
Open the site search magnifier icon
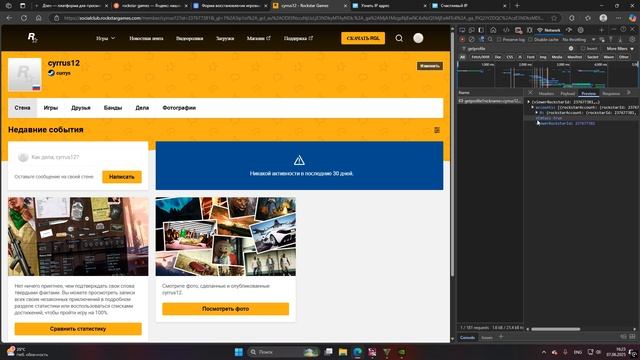[x=399, y=38]
